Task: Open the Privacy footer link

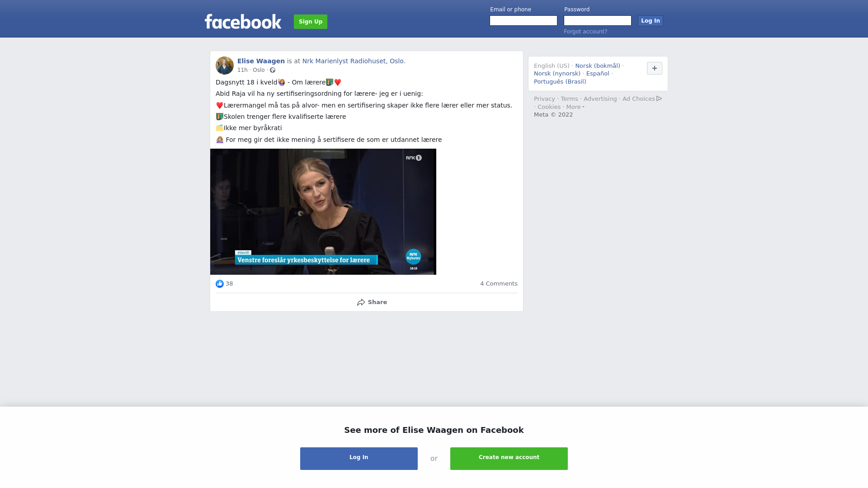Action: 544,99
